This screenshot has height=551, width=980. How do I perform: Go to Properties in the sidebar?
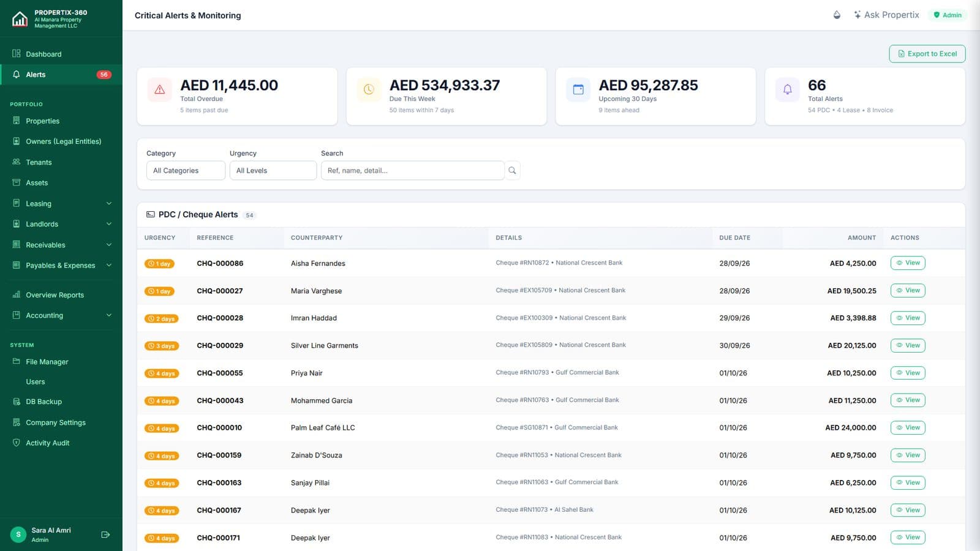coord(61,121)
